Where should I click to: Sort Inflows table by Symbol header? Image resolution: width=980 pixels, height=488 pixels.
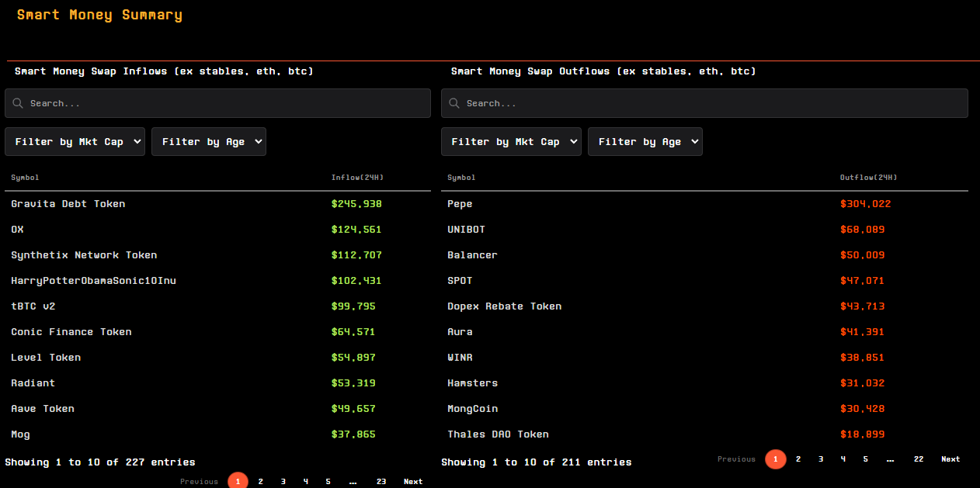pos(25,178)
